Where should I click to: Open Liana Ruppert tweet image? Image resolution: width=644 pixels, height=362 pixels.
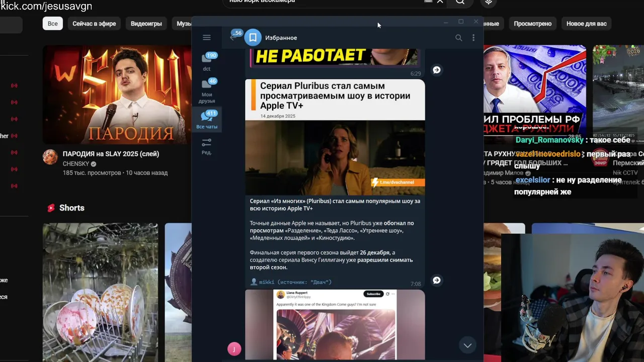point(335,325)
